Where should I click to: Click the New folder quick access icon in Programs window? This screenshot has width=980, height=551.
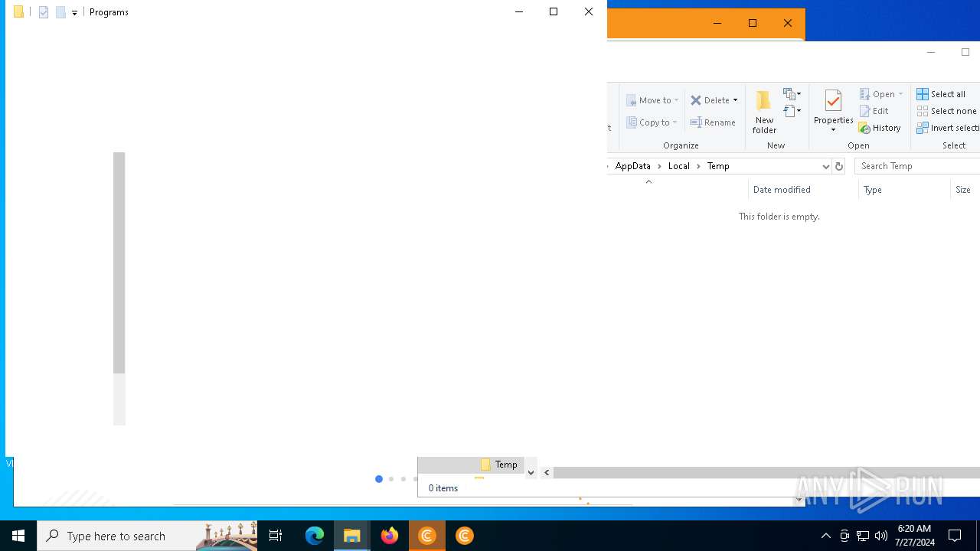[x=60, y=12]
